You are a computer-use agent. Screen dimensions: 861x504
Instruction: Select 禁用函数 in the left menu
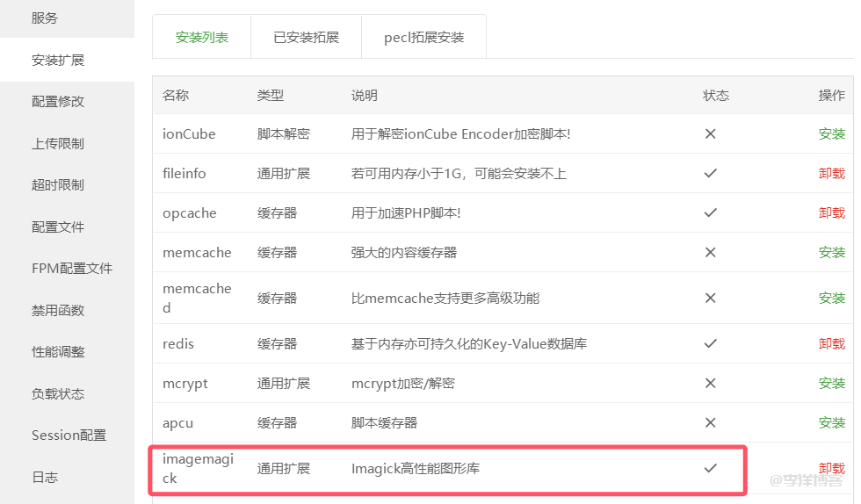pyautogui.click(x=58, y=310)
